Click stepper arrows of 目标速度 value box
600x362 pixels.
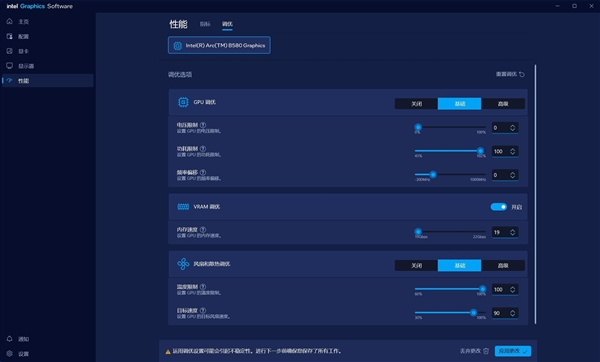click(x=512, y=313)
